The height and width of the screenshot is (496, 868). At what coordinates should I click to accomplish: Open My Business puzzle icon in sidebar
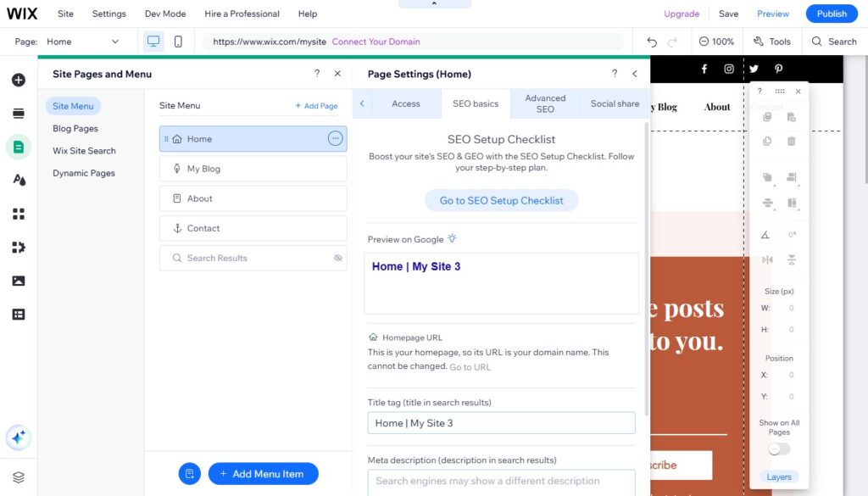pyautogui.click(x=19, y=248)
